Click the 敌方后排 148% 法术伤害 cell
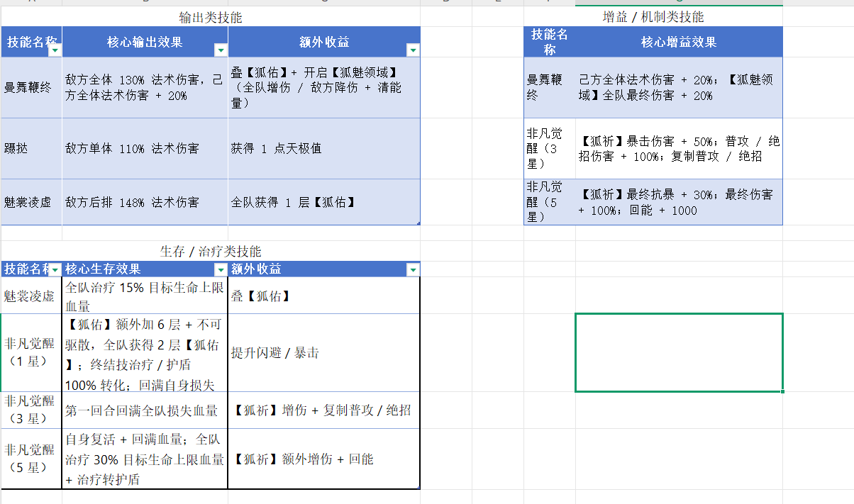 click(145, 202)
